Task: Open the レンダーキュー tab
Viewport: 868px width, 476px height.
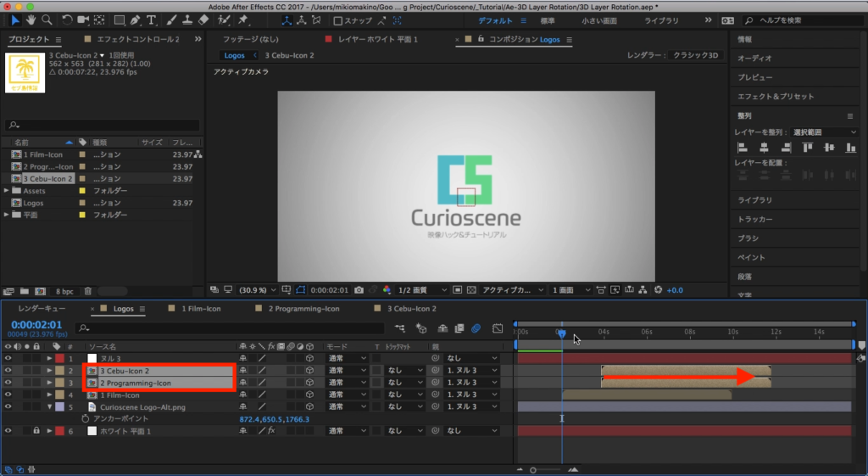Action: [42, 309]
